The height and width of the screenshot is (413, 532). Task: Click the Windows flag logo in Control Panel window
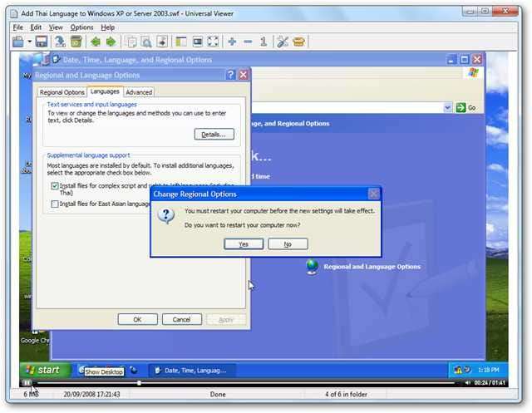[473, 72]
